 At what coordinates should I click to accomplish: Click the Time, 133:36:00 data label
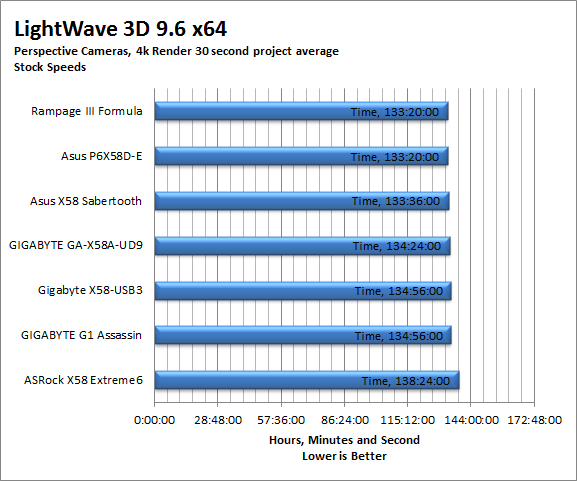tap(396, 201)
